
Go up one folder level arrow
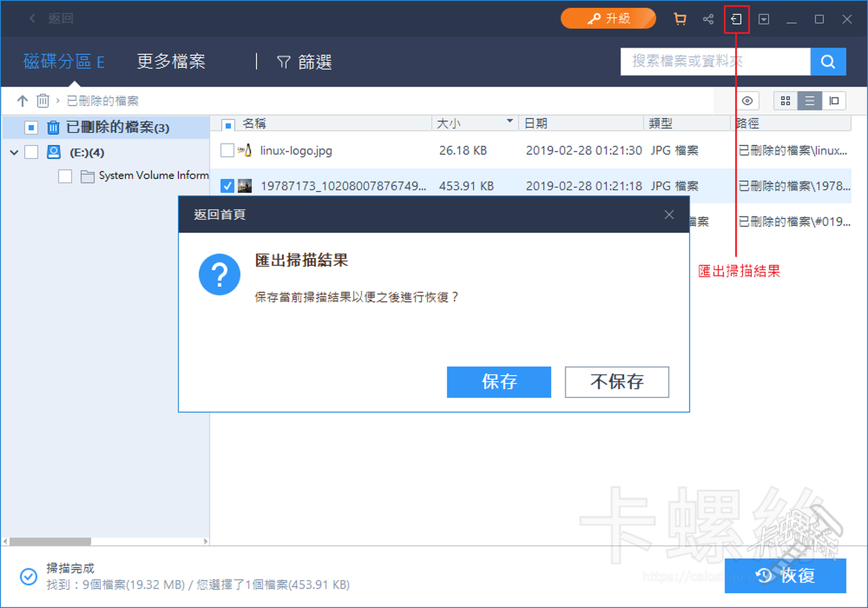[x=22, y=100]
